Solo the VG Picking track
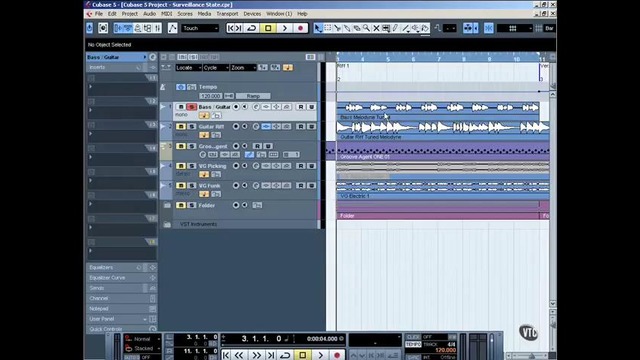Image resolution: width=640 pixels, height=360 pixels. [x=191, y=166]
